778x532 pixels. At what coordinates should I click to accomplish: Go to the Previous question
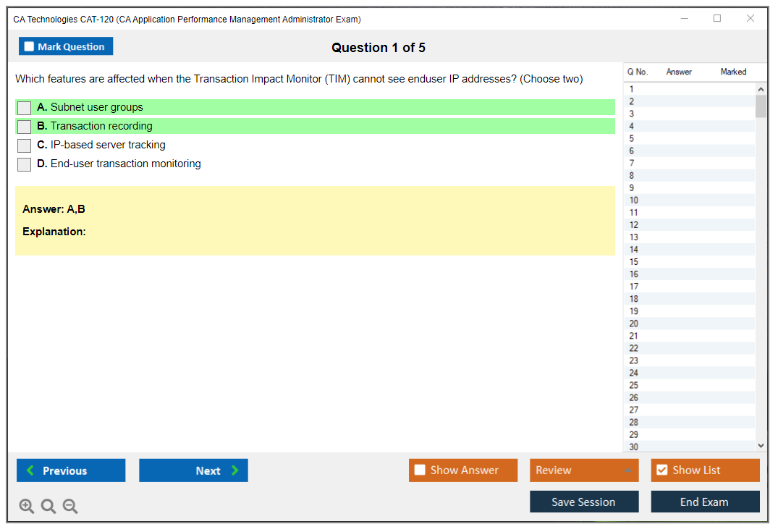click(71, 470)
